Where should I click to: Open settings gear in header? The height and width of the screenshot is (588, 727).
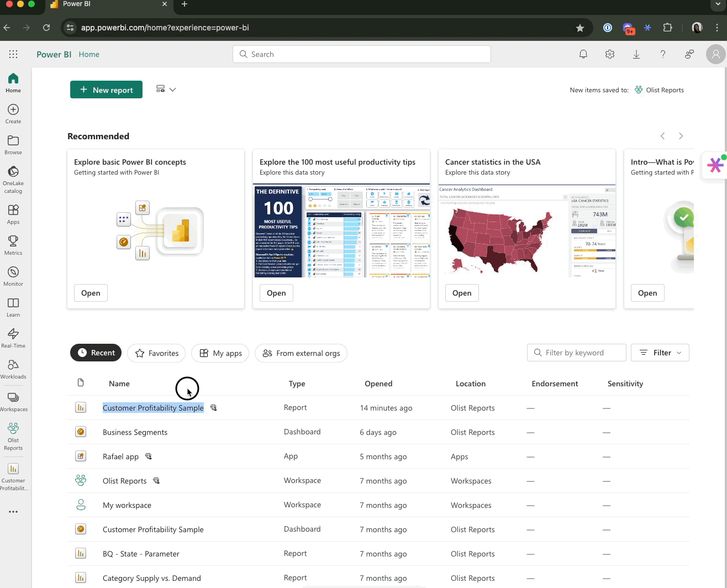pyautogui.click(x=609, y=54)
